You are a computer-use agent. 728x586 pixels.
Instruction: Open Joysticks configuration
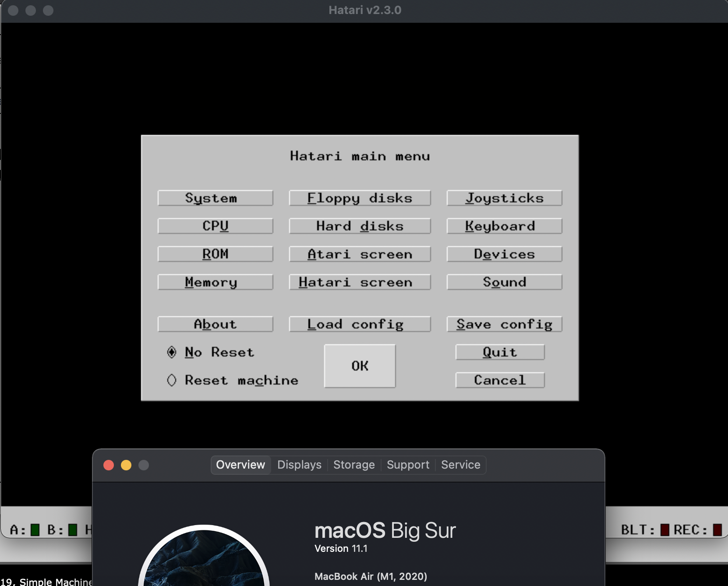point(504,198)
